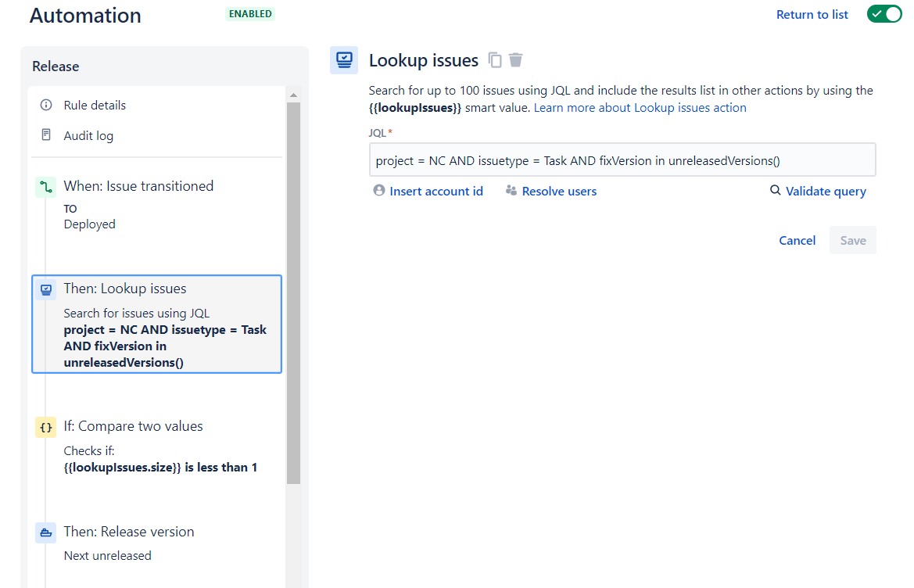Click the Release version icon
914x588 pixels.
45,532
